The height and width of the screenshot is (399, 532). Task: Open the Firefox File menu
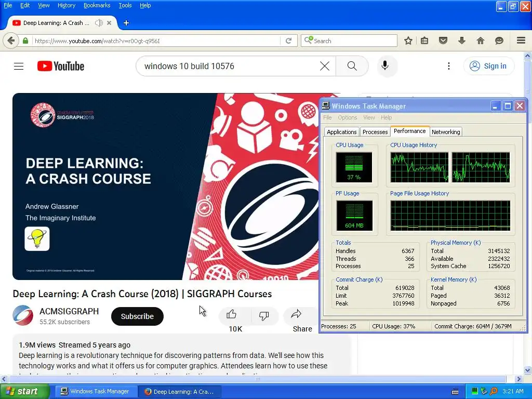(x=7, y=5)
